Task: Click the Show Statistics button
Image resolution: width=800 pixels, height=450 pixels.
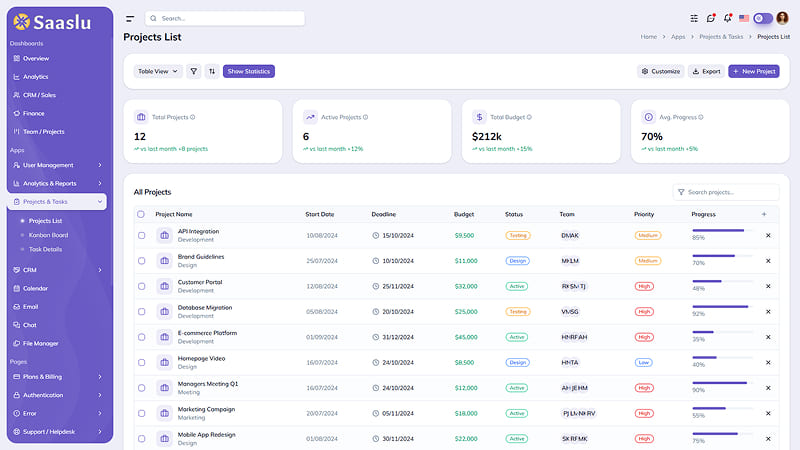Action: tap(248, 71)
